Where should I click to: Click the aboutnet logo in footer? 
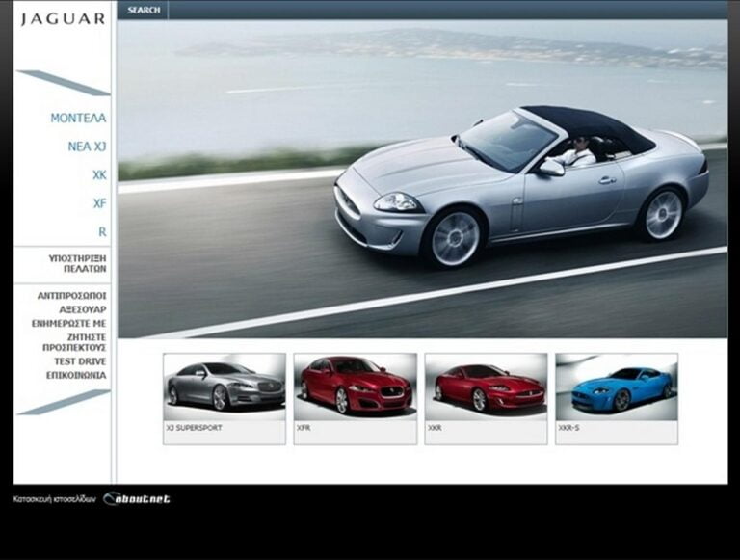[137, 499]
